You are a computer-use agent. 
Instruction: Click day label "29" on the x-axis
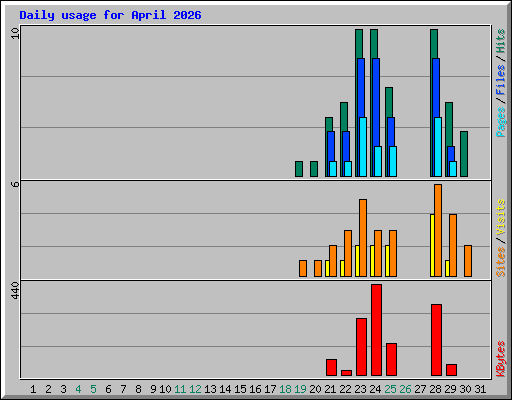450,389
